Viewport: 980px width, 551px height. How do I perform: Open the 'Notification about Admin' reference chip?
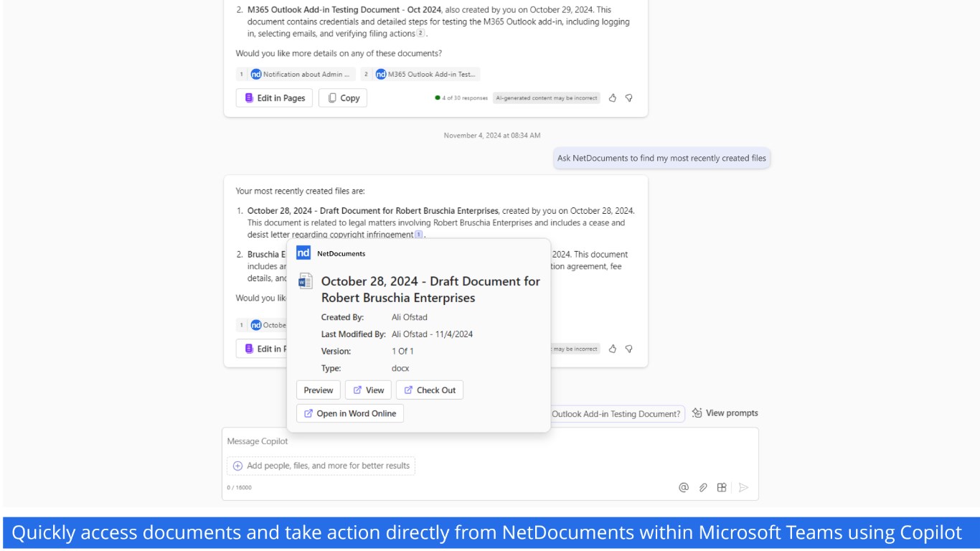click(x=296, y=74)
